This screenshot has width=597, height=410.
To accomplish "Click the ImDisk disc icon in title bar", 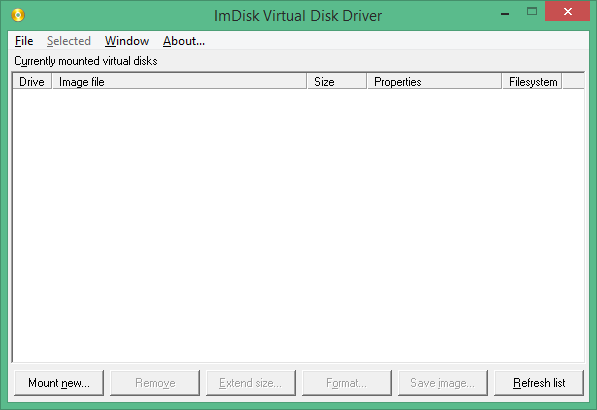I will coord(18,15).
